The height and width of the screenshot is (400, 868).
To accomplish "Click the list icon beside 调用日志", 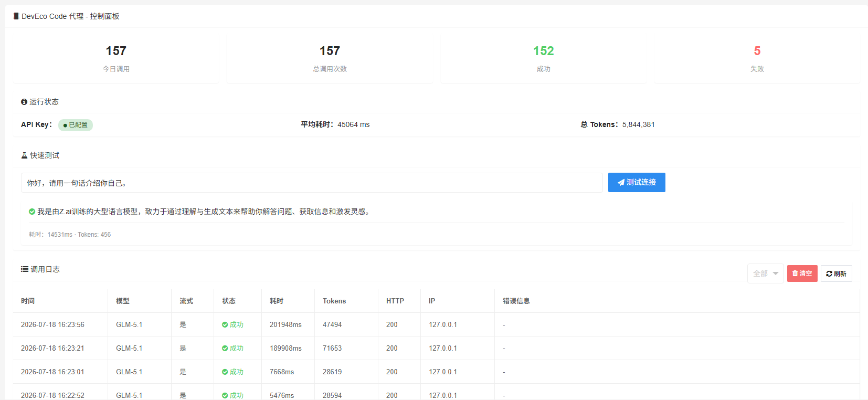I will pos(25,269).
